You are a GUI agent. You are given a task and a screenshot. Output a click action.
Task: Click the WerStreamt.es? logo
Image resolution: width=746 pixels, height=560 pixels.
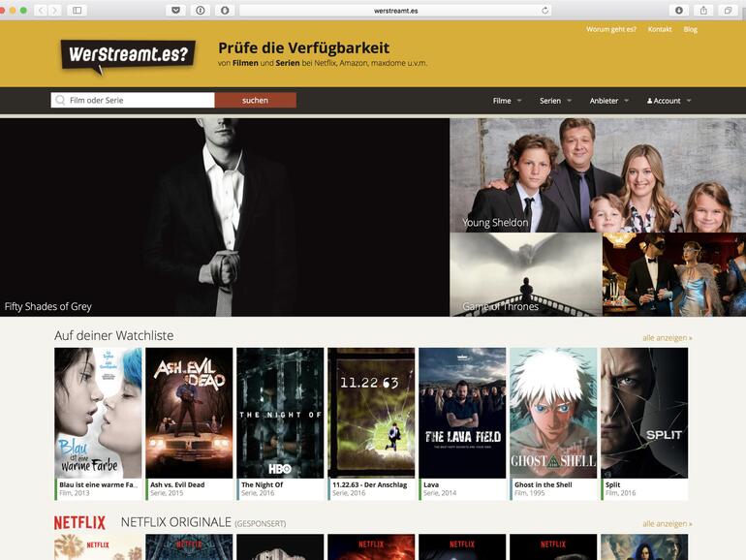[x=128, y=55]
